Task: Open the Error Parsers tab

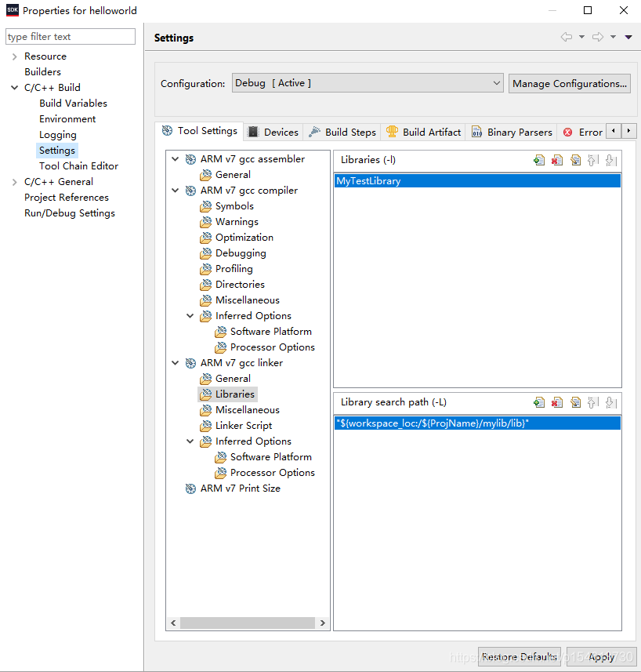Action: point(582,132)
